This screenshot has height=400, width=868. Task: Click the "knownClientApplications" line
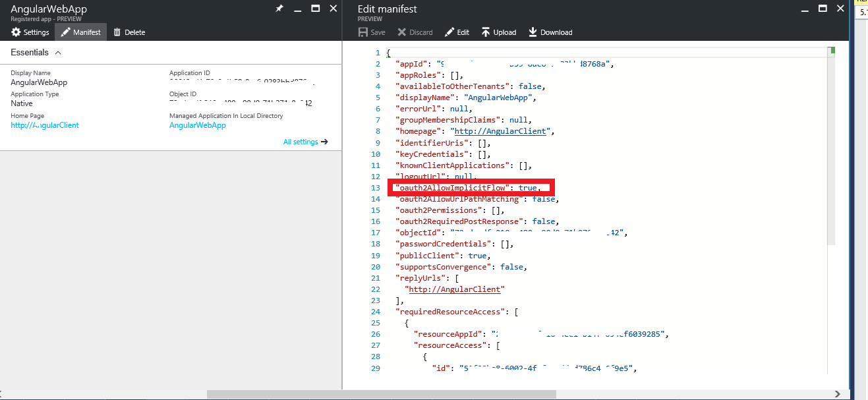(463, 165)
